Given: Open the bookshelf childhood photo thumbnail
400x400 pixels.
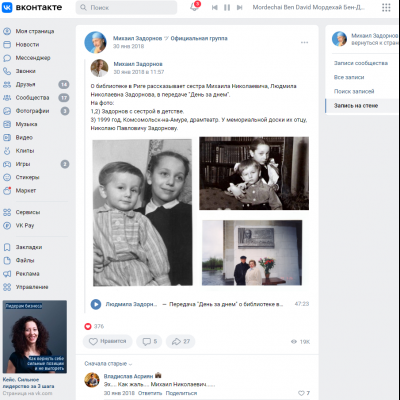Looking at the screenshot, I should point(254,173).
